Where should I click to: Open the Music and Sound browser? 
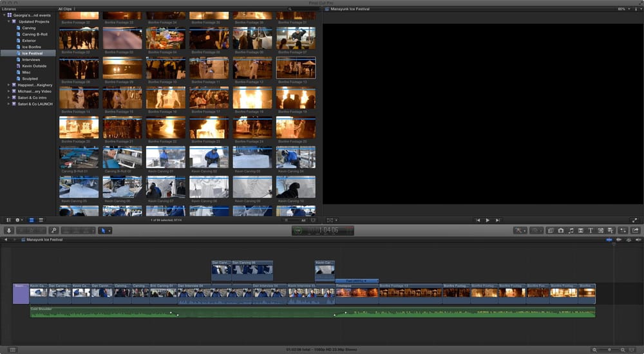[571, 230]
